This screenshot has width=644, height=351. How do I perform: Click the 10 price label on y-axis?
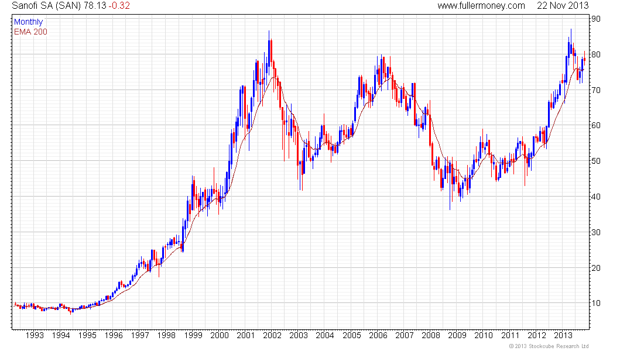coord(596,304)
